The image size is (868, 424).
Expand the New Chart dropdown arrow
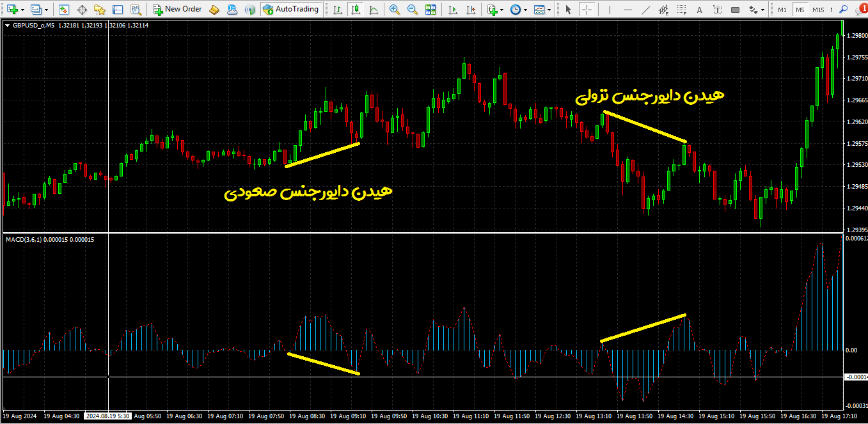coord(23,10)
